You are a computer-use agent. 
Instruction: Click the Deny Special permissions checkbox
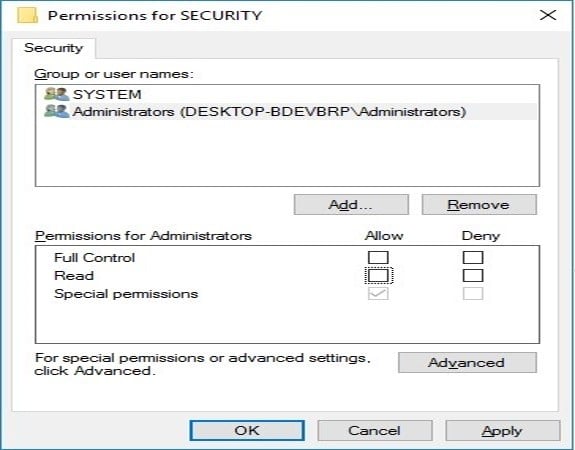click(x=473, y=293)
